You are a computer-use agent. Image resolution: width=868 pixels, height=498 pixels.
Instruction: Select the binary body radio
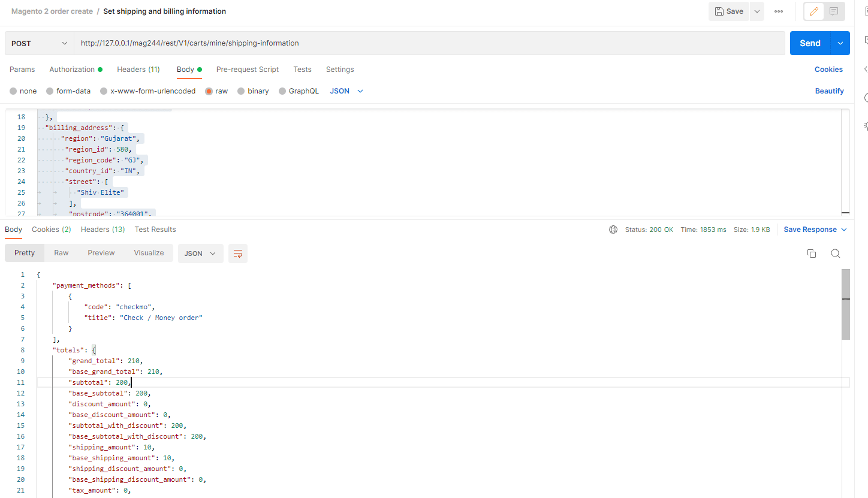coord(241,91)
